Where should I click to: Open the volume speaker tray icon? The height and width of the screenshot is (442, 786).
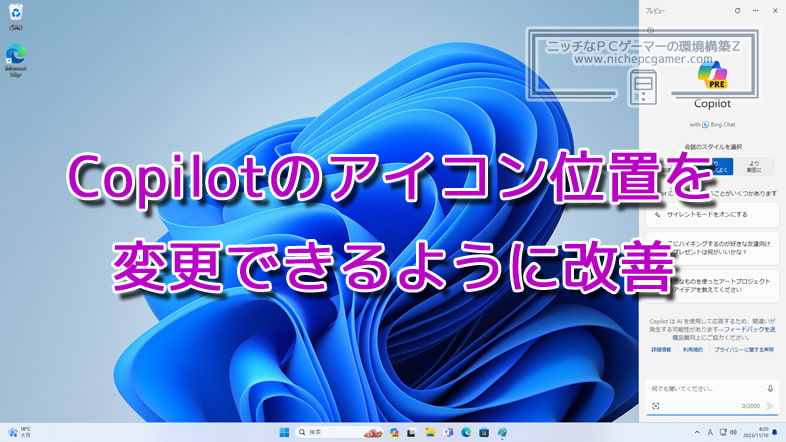point(733,432)
